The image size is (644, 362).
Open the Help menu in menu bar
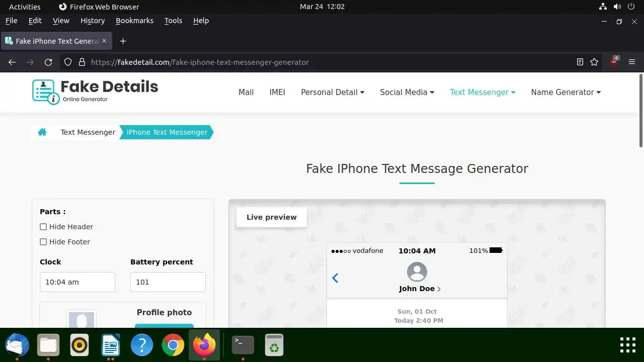201,21
